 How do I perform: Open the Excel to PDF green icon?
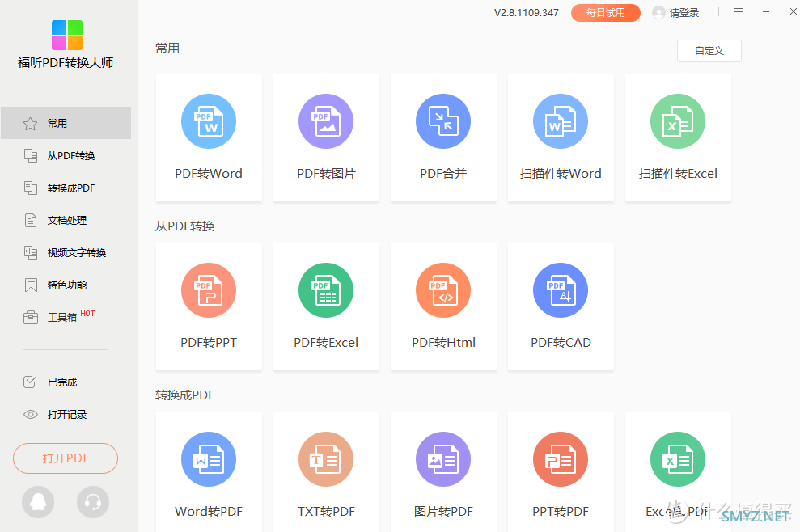[678, 459]
